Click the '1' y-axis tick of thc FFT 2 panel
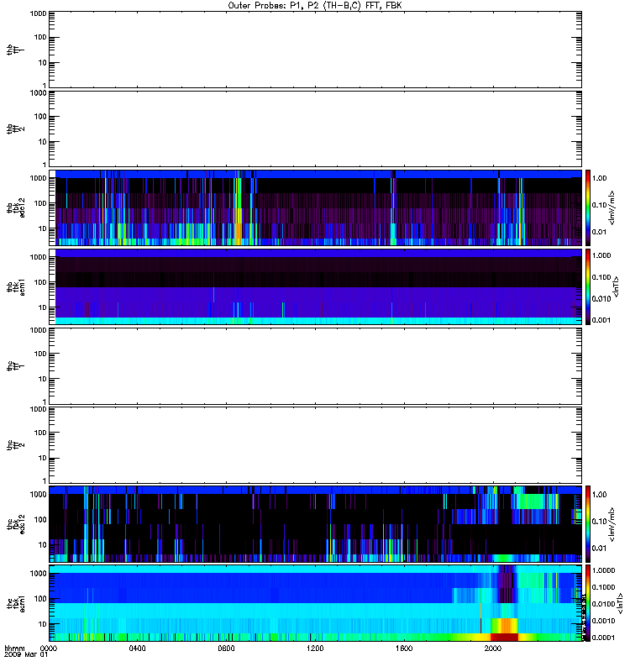The height and width of the screenshot is (672, 630). 45,480
